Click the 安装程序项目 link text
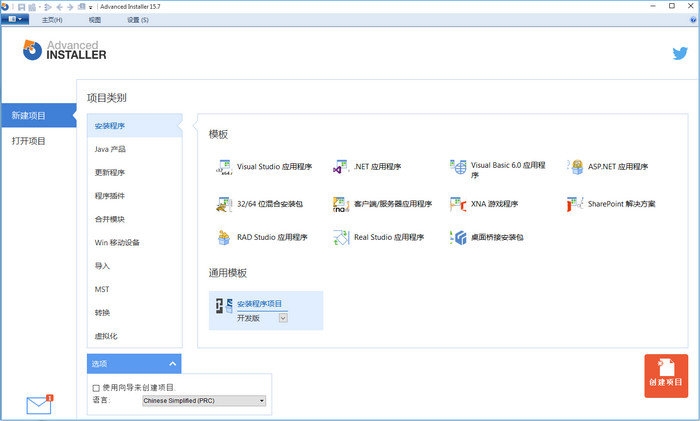Viewport: 700px width, 421px height. pyautogui.click(x=259, y=304)
